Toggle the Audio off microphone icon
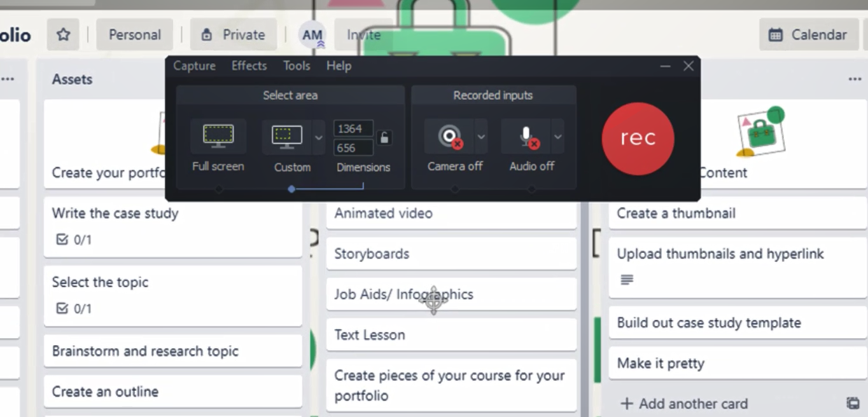 click(x=526, y=137)
